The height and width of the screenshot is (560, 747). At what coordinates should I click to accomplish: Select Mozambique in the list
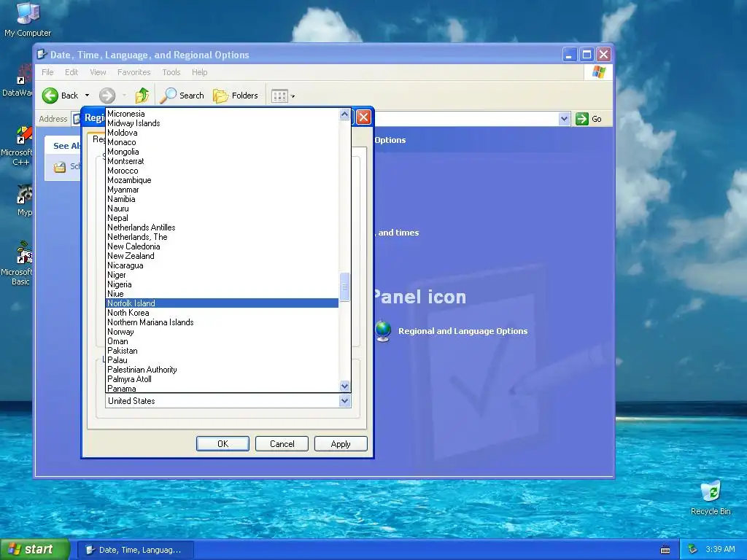click(222, 181)
